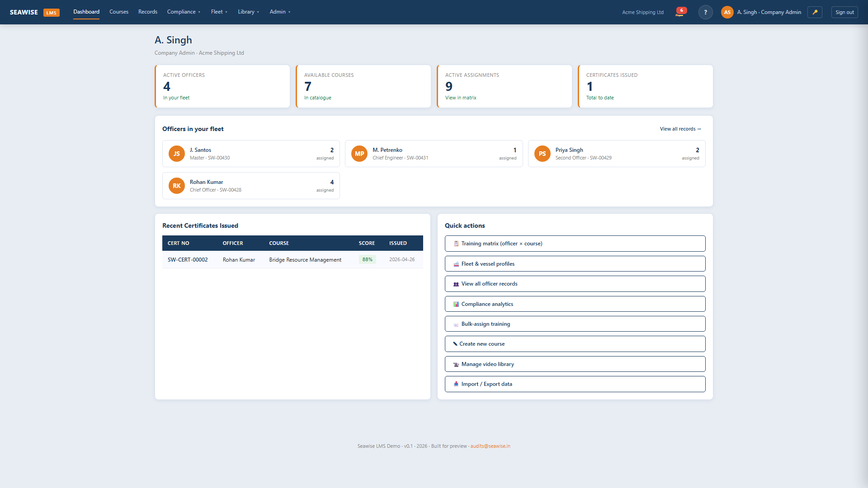868x488 pixels.
Task: Click the COURSE column header
Action: (279, 243)
